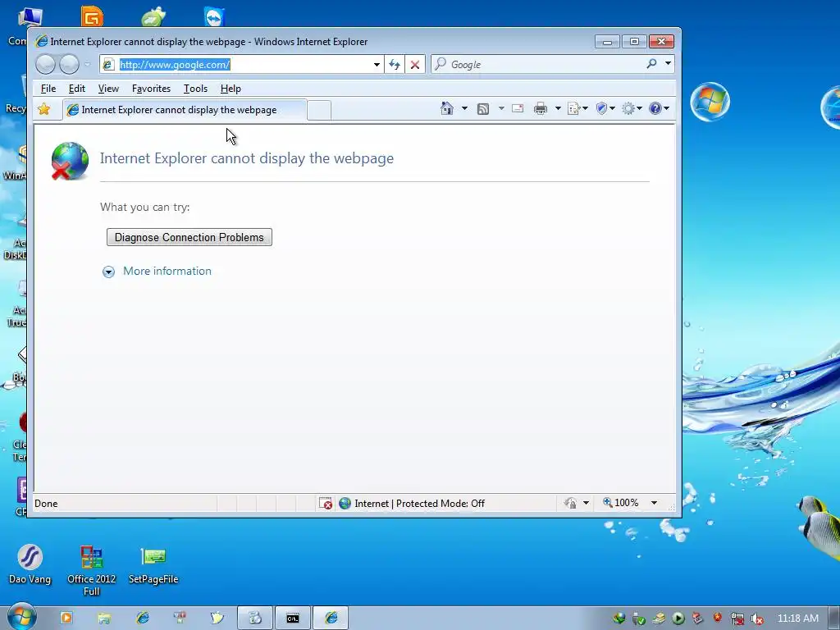The image size is (840, 630).
Task: Expand the address bar history dropdown
Action: 377,65
